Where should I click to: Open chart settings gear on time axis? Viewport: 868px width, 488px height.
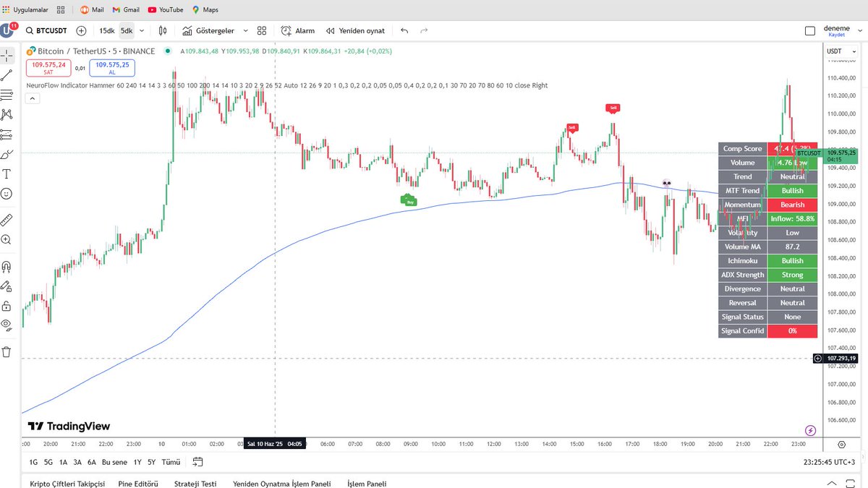tap(842, 445)
